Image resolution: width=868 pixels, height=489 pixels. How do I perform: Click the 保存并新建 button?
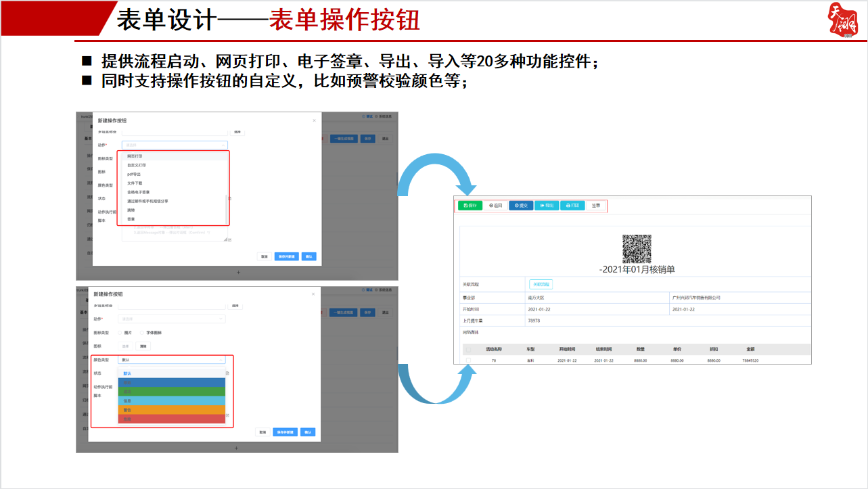pos(288,257)
